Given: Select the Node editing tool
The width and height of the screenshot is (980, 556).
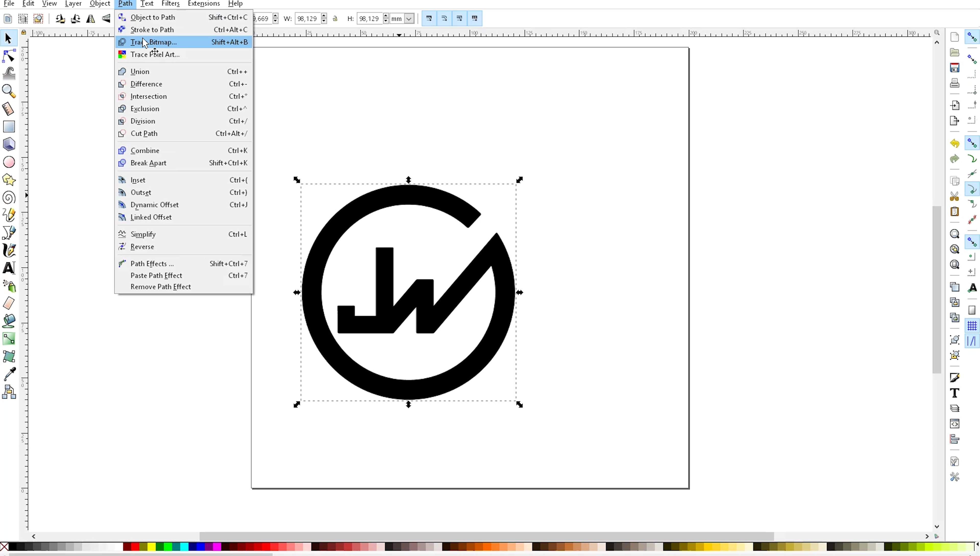Looking at the screenshot, I should pos(9,56).
